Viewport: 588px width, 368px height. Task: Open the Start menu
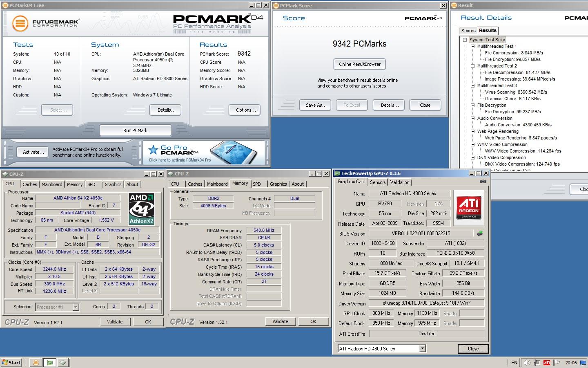(12, 362)
